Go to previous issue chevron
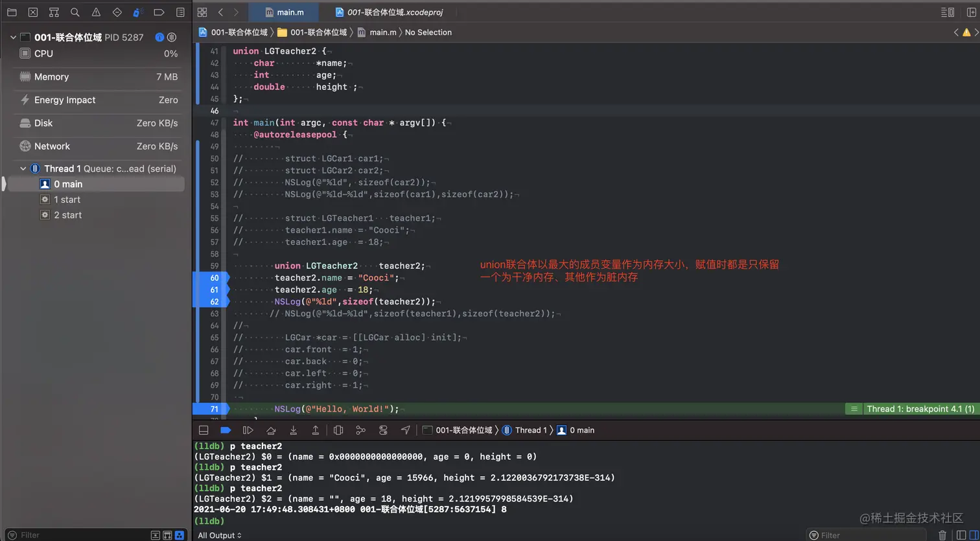The width and height of the screenshot is (980, 541). [956, 32]
